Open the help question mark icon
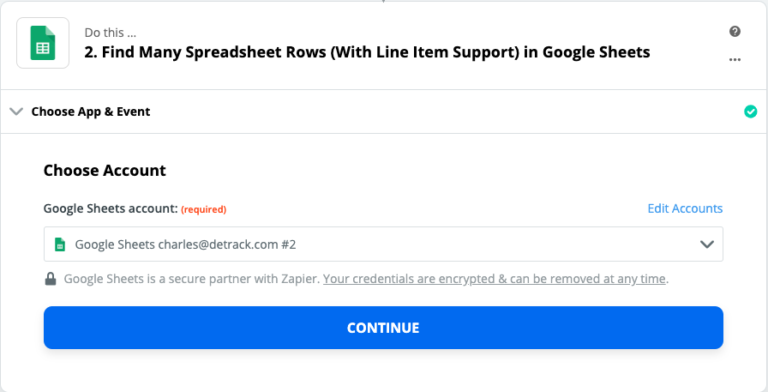 point(735,31)
